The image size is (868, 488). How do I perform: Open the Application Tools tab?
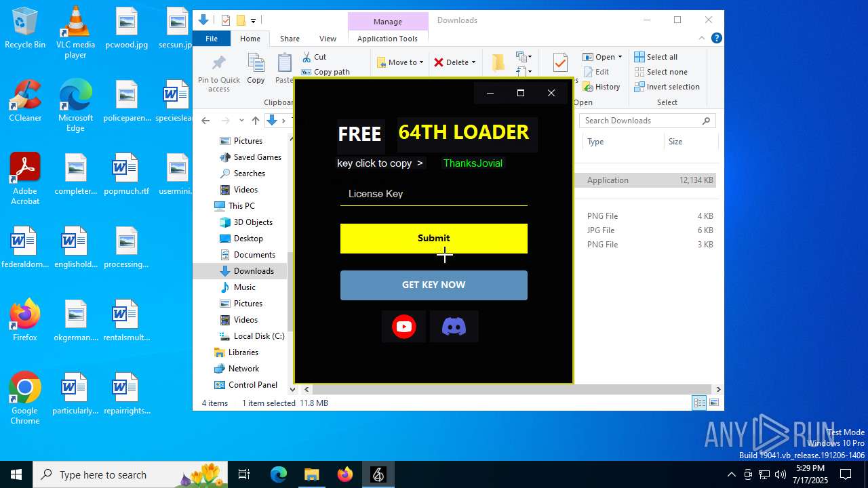point(387,39)
